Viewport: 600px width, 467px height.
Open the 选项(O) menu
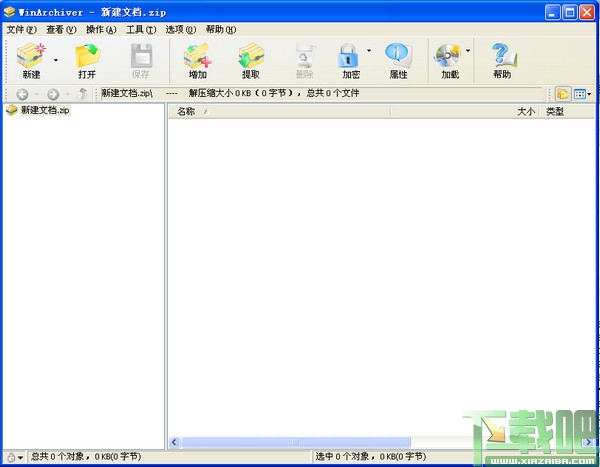181,29
